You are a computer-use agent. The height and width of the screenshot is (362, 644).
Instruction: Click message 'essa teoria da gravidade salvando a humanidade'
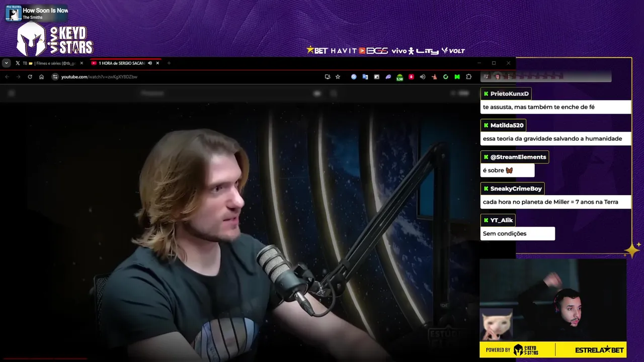pos(552,139)
